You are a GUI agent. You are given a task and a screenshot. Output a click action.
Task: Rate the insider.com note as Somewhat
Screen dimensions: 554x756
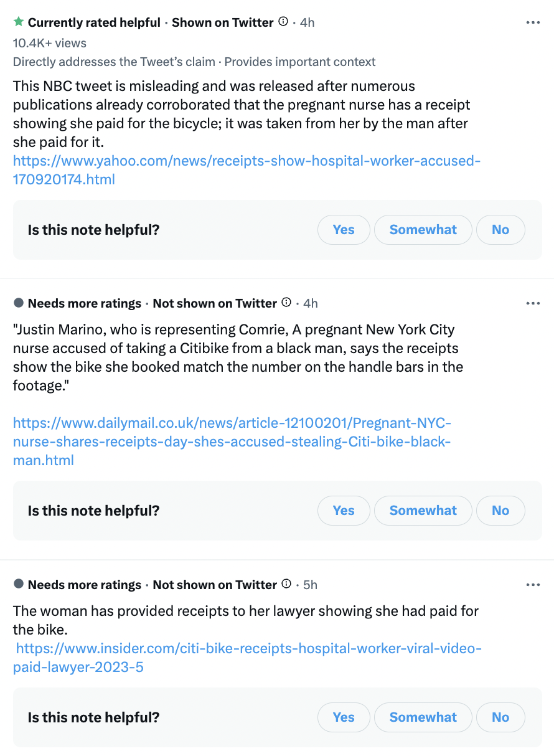click(423, 717)
